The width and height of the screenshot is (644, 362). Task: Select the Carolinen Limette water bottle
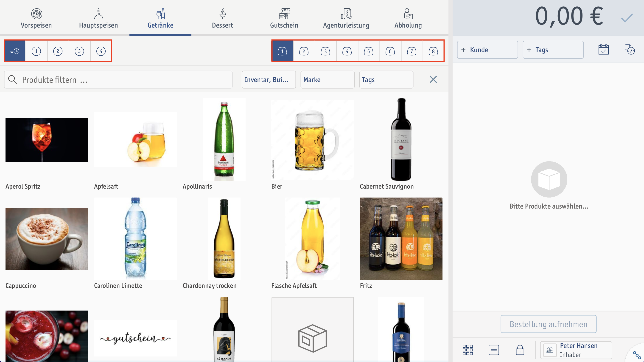135,239
